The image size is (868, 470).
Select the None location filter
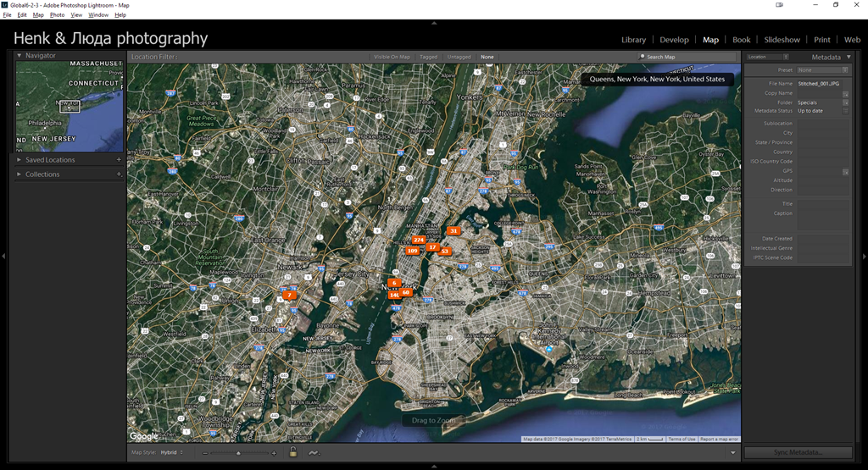[x=487, y=57]
